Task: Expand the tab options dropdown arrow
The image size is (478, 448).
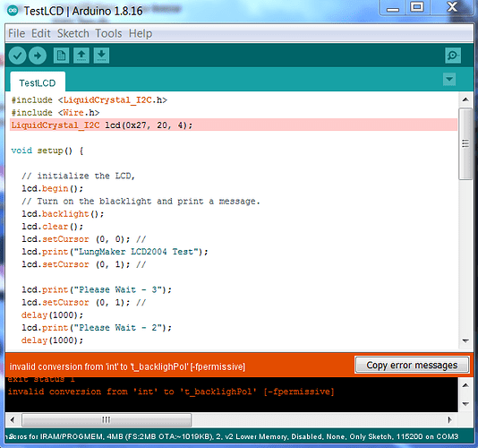Action: pos(449,80)
